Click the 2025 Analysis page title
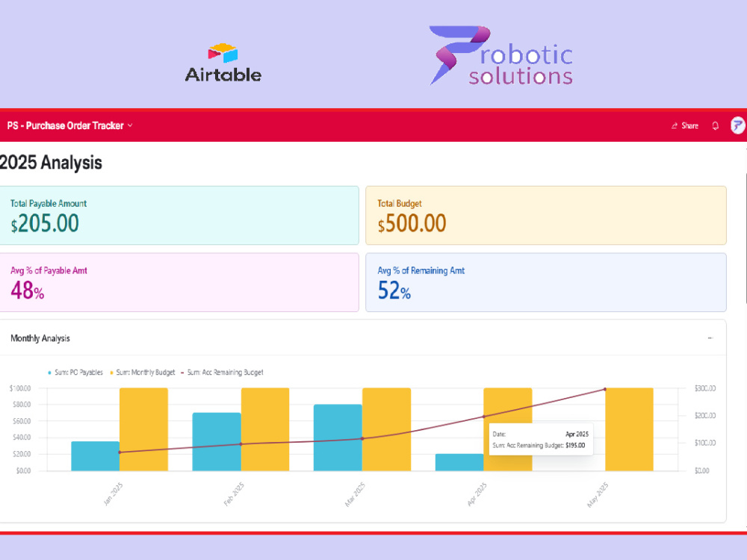 pyautogui.click(x=51, y=162)
